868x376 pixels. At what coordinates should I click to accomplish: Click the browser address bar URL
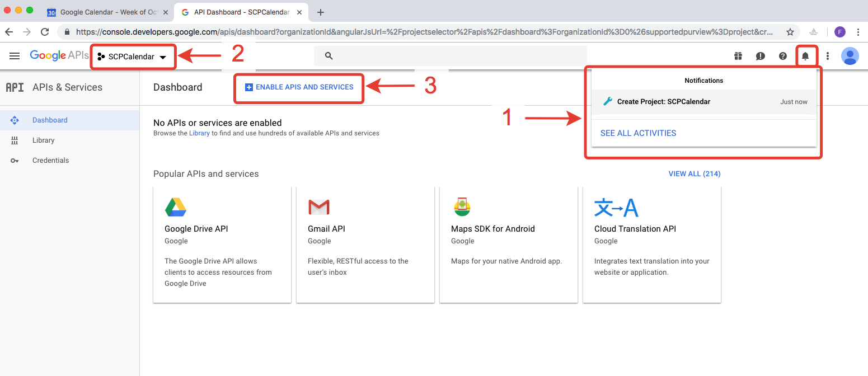pos(425,32)
